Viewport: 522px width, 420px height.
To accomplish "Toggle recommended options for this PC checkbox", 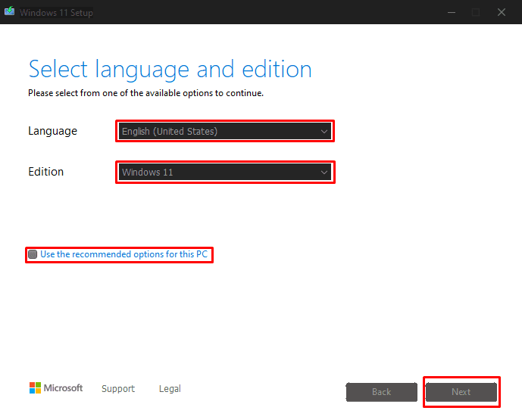I will point(33,254).
